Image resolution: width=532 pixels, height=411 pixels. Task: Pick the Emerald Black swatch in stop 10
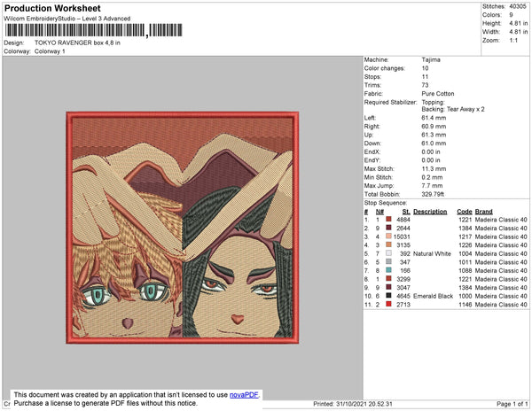tap(389, 296)
